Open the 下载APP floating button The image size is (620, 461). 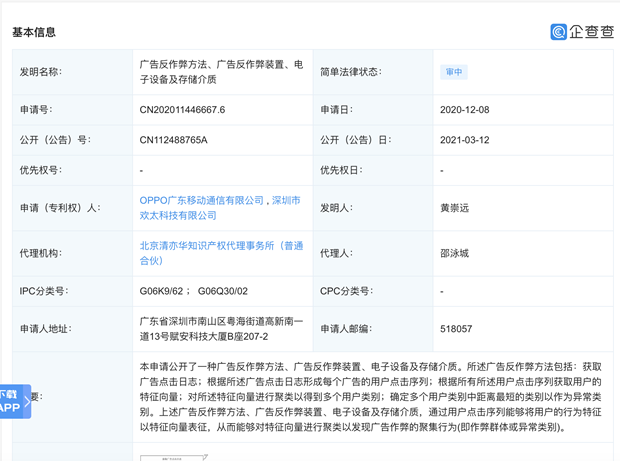15,401
